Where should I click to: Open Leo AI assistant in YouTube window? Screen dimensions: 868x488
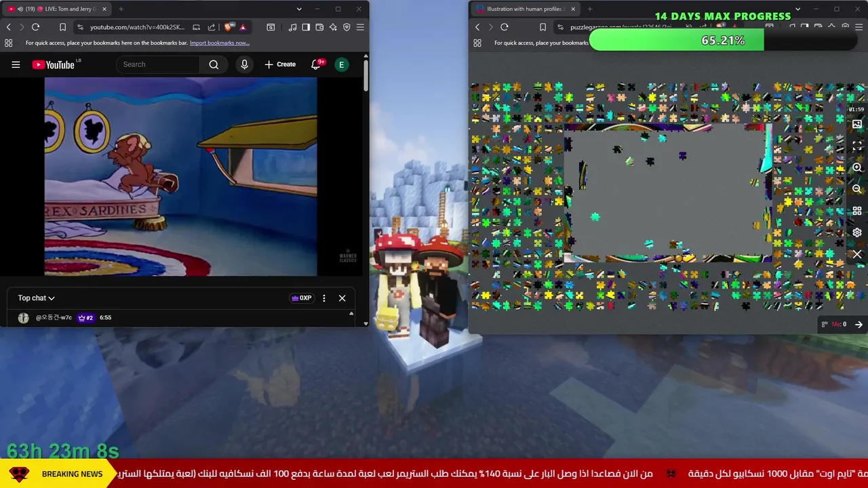[x=333, y=27]
